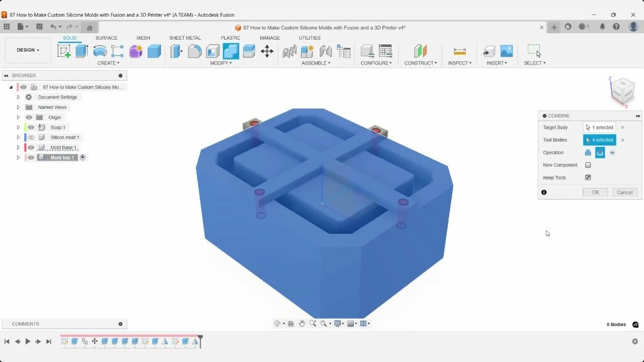Switch to the MANAGE tab
The image size is (644, 362).
(270, 38)
